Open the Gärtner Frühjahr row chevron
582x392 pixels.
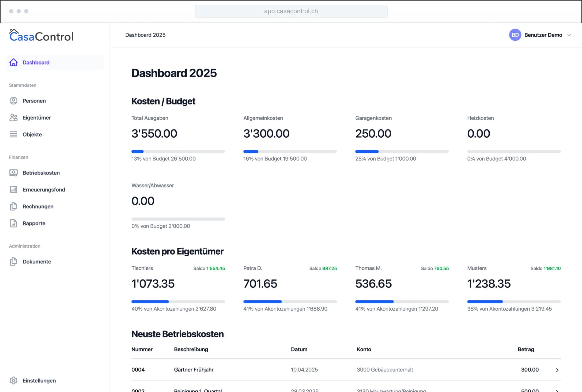557,370
